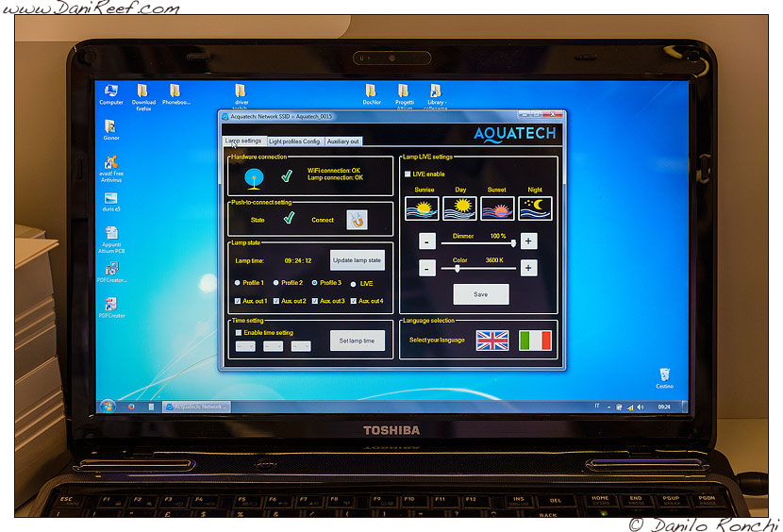The width and height of the screenshot is (783, 532).
Task: Select the Night lamp preset icon
Action: (x=535, y=208)
